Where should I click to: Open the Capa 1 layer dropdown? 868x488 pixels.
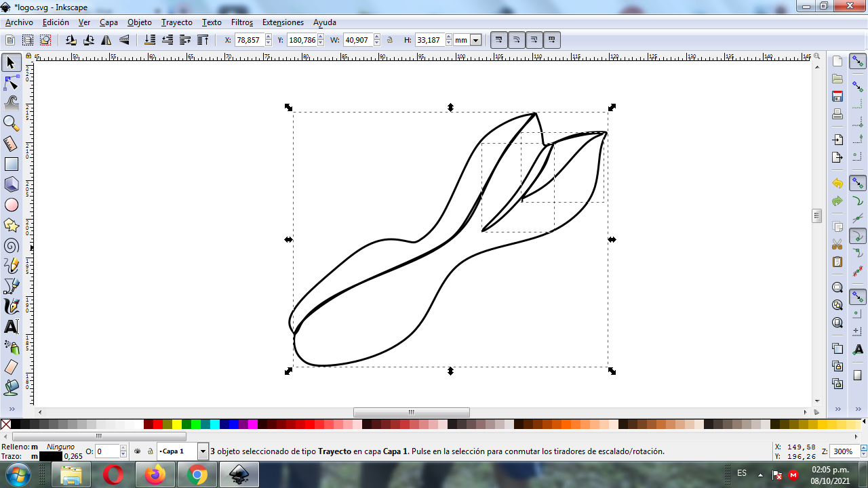click(203, 451)
